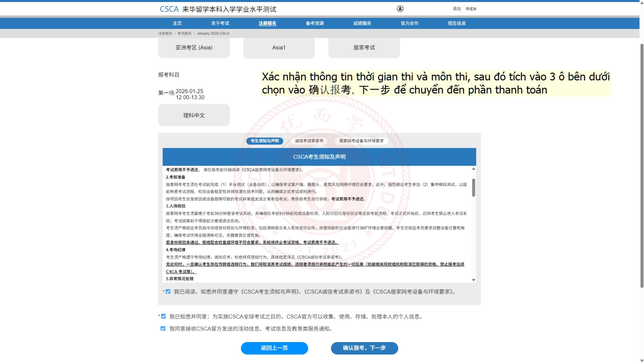Click the declaration text box scrollbar thumb
The image size is (644, 363).
click(x=473, y=188)
